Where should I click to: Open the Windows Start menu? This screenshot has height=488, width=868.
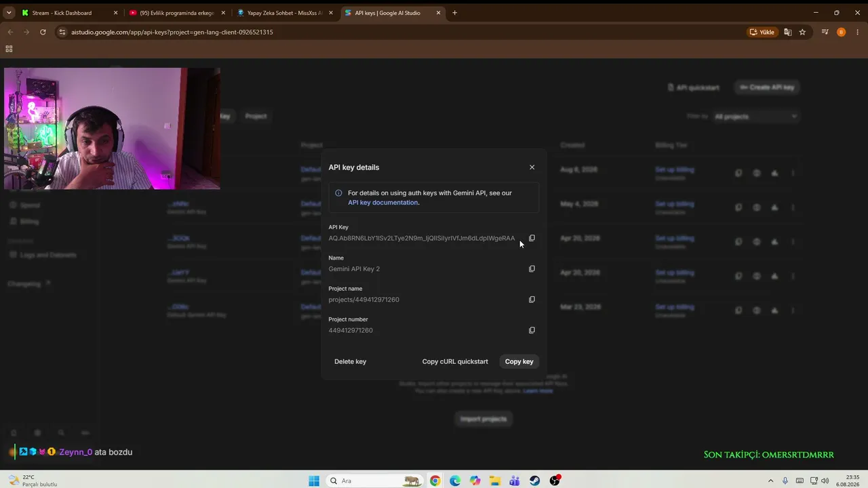pyautogui.click(x=314, y=481)
